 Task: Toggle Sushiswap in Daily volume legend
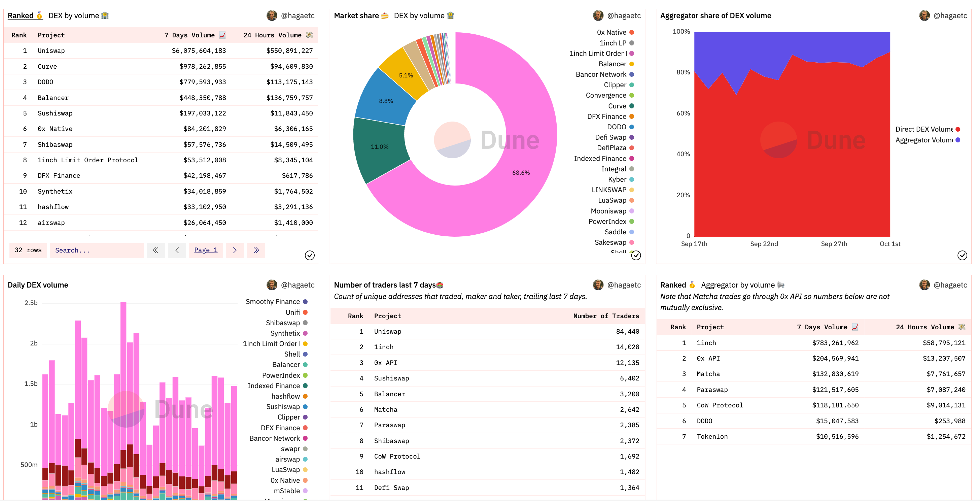(x=287, y=407)
